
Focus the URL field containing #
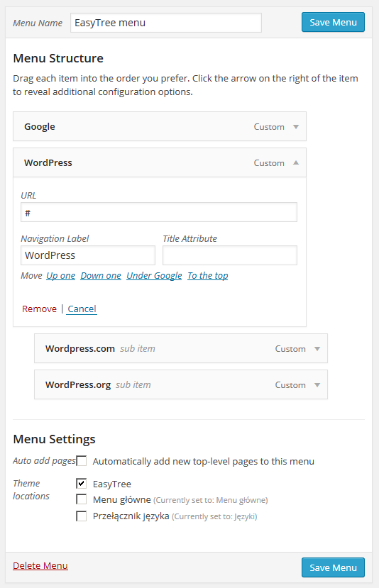coord(159,212)
